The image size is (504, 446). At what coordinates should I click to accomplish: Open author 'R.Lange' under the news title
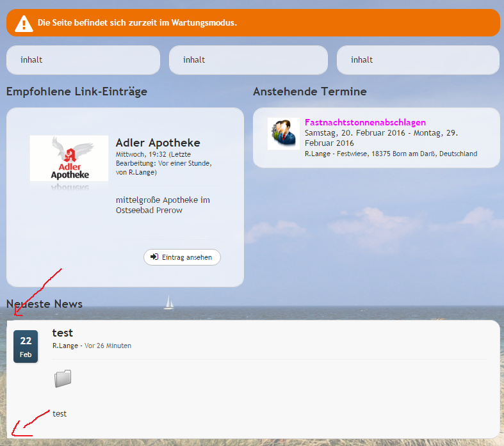tap(65, 346)
